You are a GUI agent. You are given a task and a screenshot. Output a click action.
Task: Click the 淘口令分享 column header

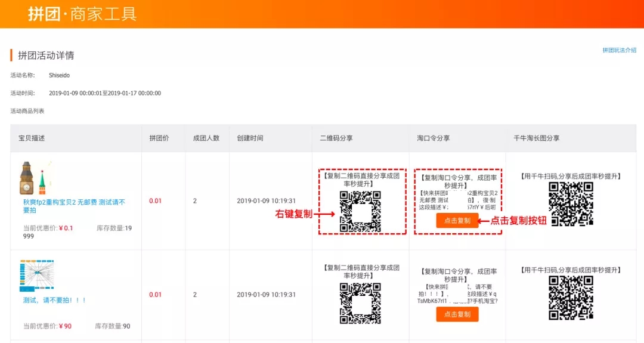[x=434, y=138]
